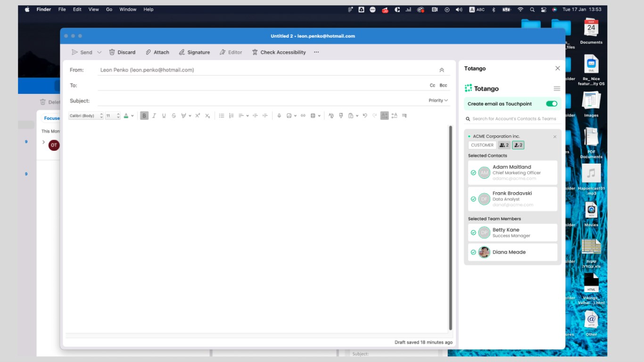The width and height of the screenshot is (644, 362).
Task: Open the font color dropdown arrow
Action: pyautogui.click(x=132, y=115)
